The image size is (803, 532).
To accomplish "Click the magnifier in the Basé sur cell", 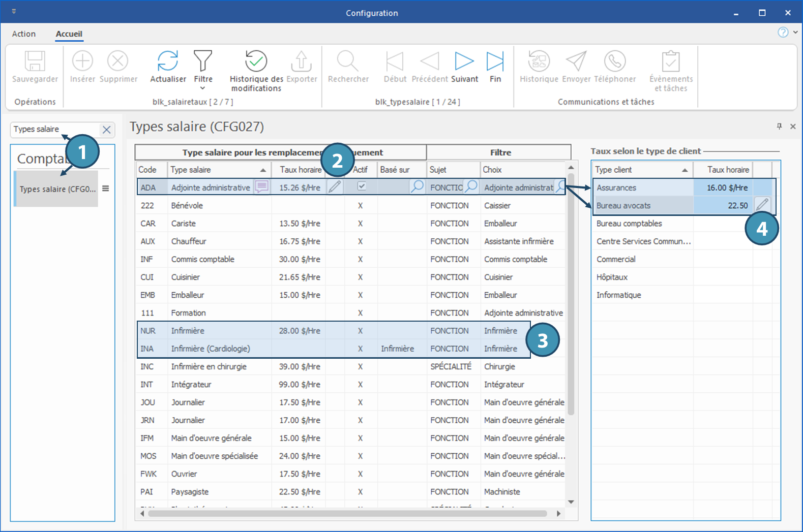I will click(x=417, y=186).
